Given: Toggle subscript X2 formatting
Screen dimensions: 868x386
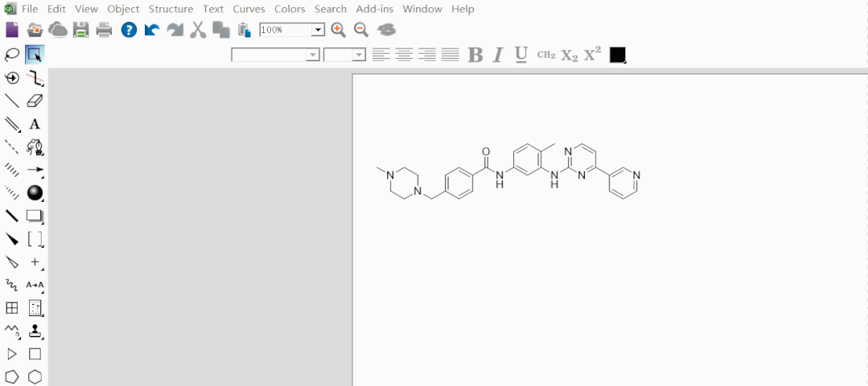Looking at the screenshot, I should (570, 55).
